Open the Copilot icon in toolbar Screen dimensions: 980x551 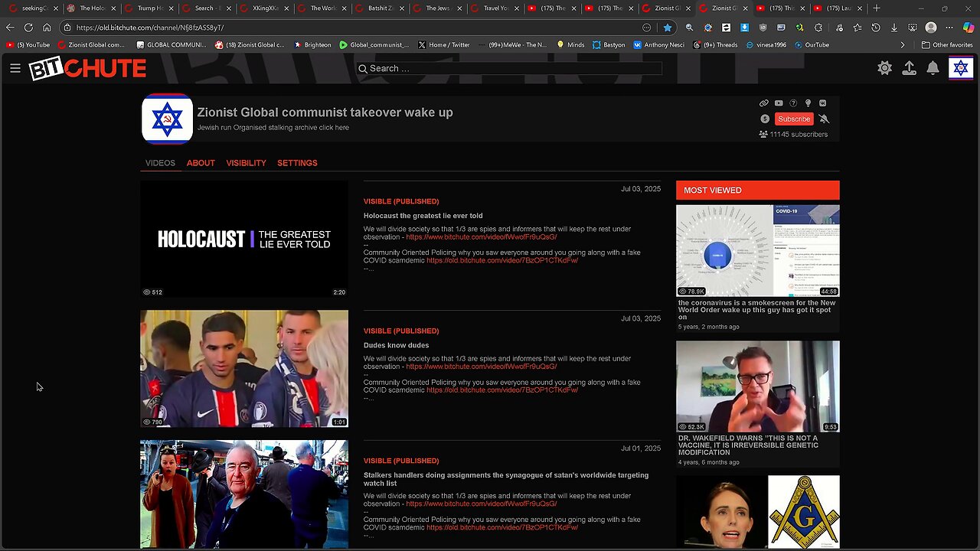click(969, 27)
